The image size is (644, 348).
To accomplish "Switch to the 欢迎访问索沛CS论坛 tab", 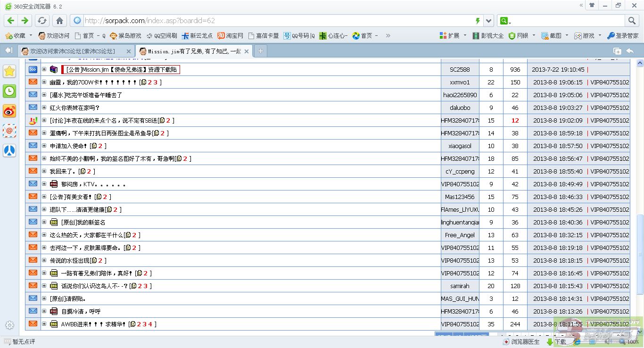I will (x=72, y=51).
